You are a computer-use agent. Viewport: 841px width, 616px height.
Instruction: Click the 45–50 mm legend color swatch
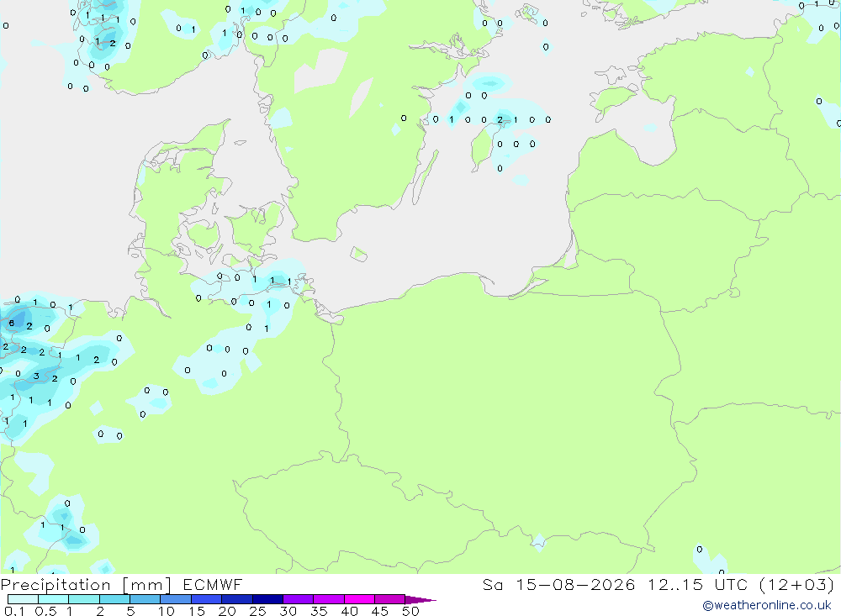coord(390,599)
